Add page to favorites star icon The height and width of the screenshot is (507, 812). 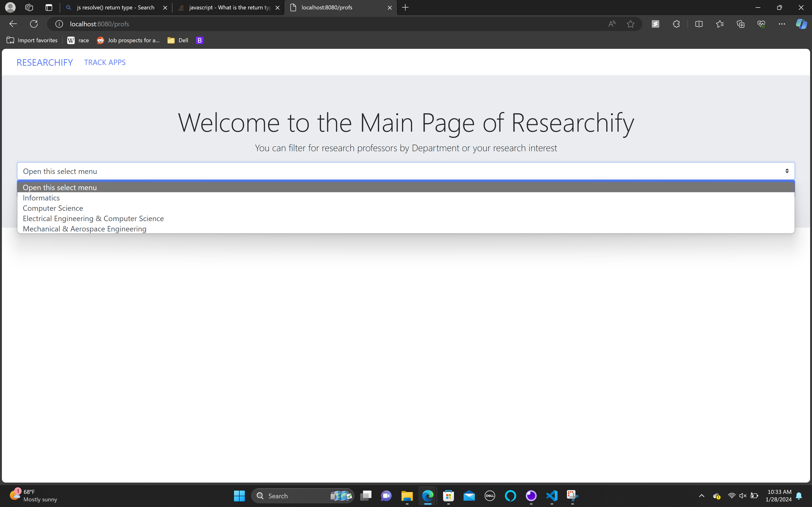click(x=630, y=24)
